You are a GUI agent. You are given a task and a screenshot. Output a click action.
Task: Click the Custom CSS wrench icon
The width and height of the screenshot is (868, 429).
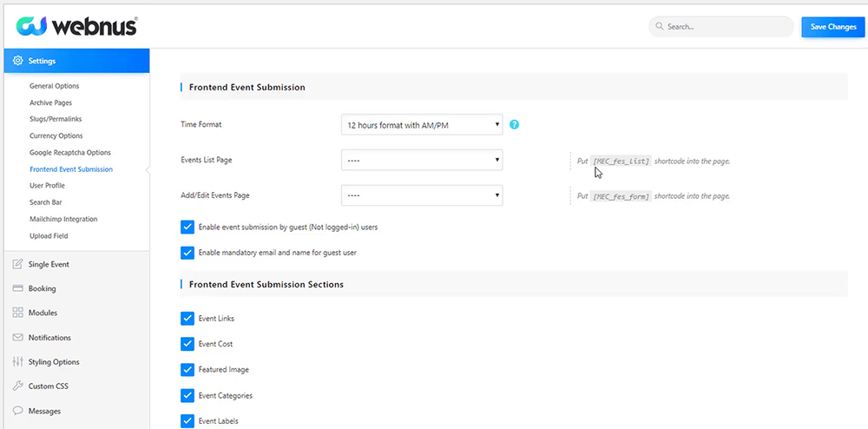click(17, 386)
